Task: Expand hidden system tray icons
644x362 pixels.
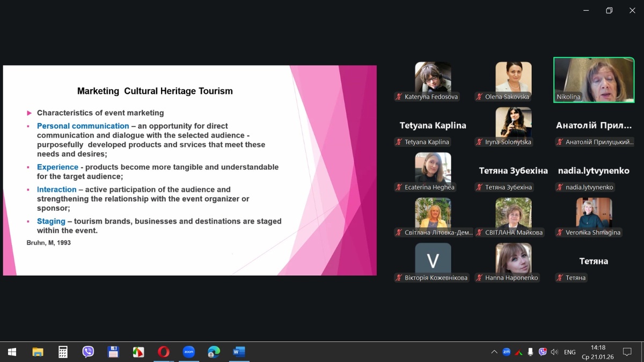Action: (x=494, y=352)
